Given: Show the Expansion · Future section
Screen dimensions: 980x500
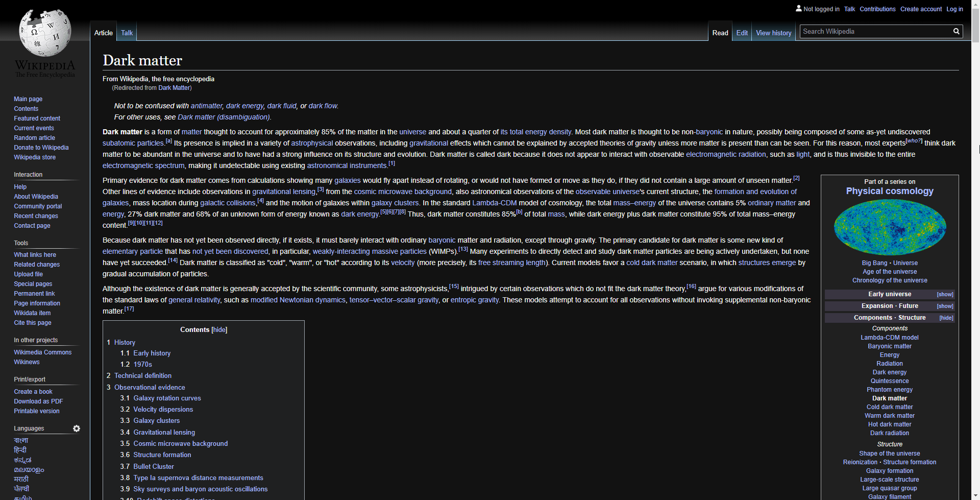Looking at the screenshot, I should tap(944, 306).
